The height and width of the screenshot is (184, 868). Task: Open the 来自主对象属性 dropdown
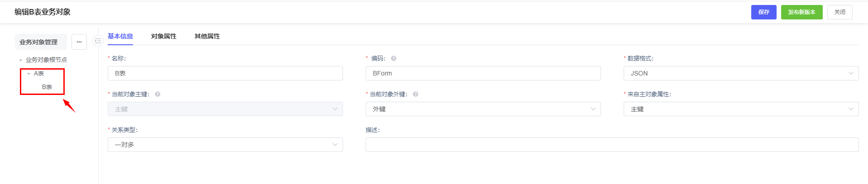coord(740,109)
